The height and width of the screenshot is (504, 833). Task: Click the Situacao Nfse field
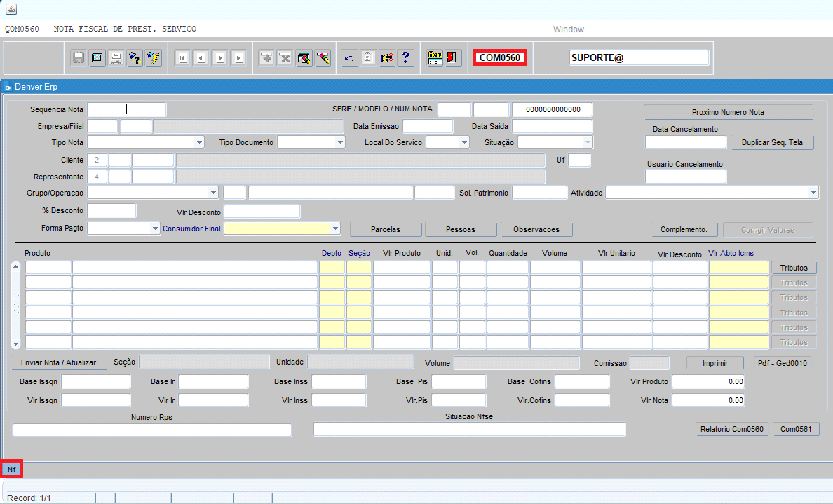coord(469,429)
